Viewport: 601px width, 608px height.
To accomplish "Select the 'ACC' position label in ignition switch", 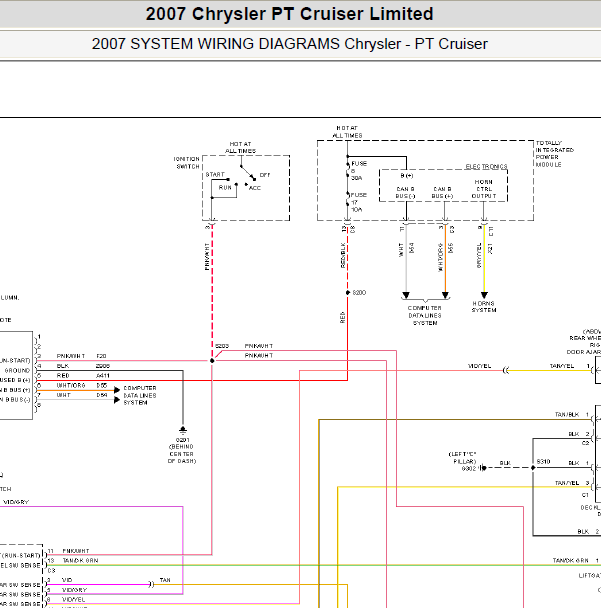I will point(255,188).
